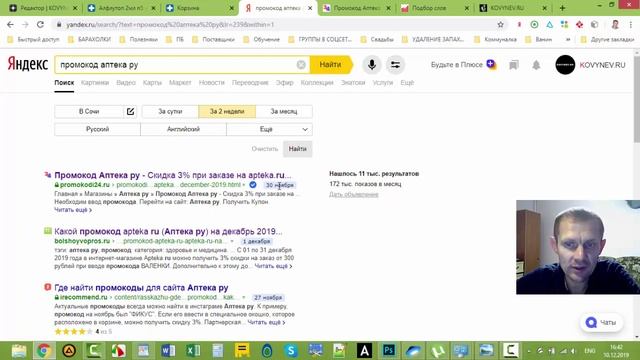Screen dimensions: 640x360
Task: Select the В Сочи region filter
Action: (89, 111)
